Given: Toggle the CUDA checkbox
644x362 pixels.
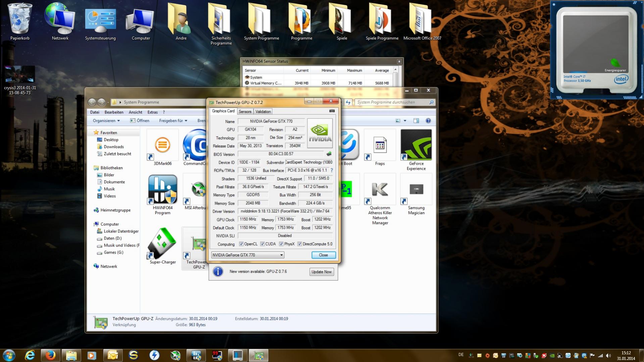Looking at the screenshot, I should 262,244.
